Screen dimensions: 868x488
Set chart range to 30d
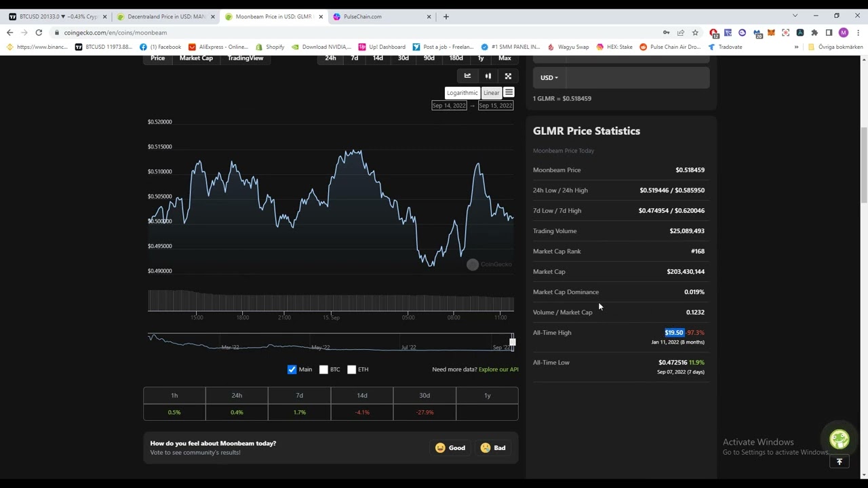pyautogui.click(x=403, y=58)
